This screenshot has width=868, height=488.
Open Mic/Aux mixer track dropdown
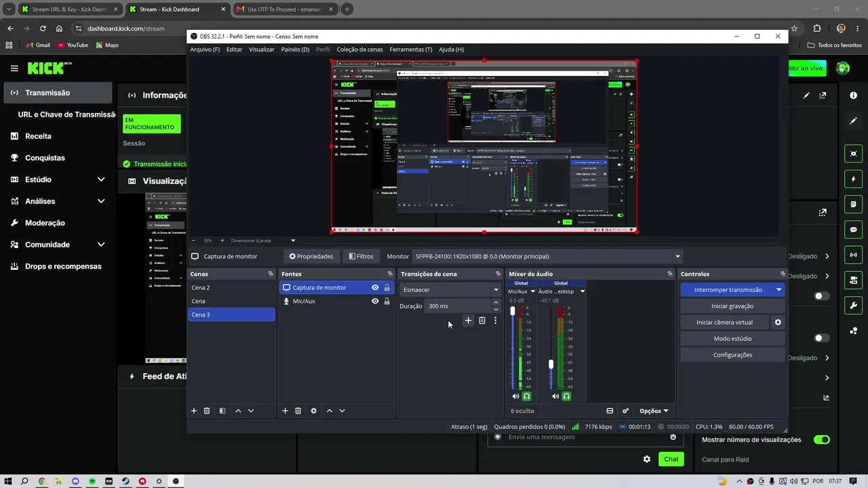click(533, 291)
